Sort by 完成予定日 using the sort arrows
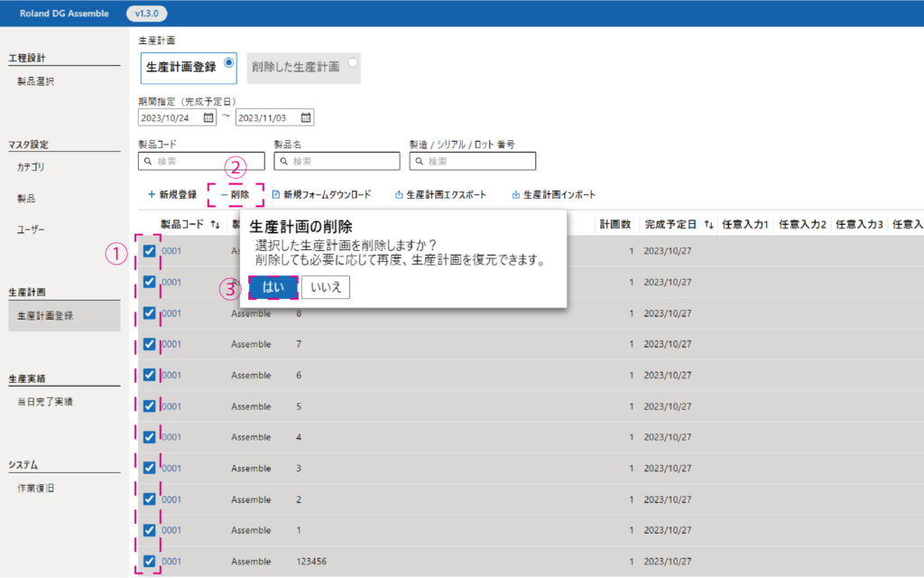The width and height of the screenshot is (924, 578). [708, 224]
